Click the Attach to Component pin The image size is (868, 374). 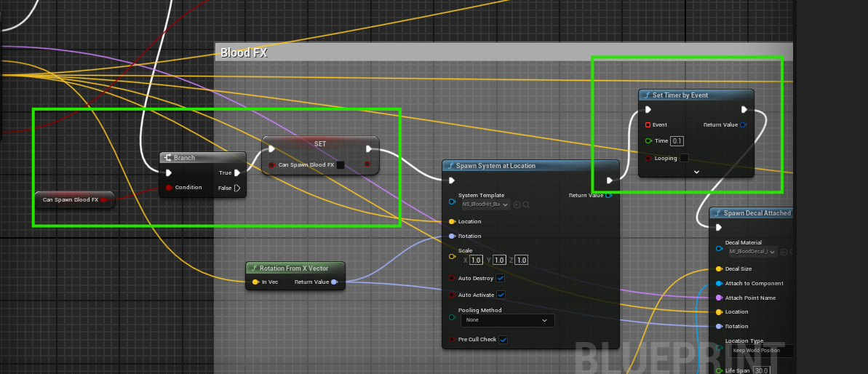click(719, 283)
